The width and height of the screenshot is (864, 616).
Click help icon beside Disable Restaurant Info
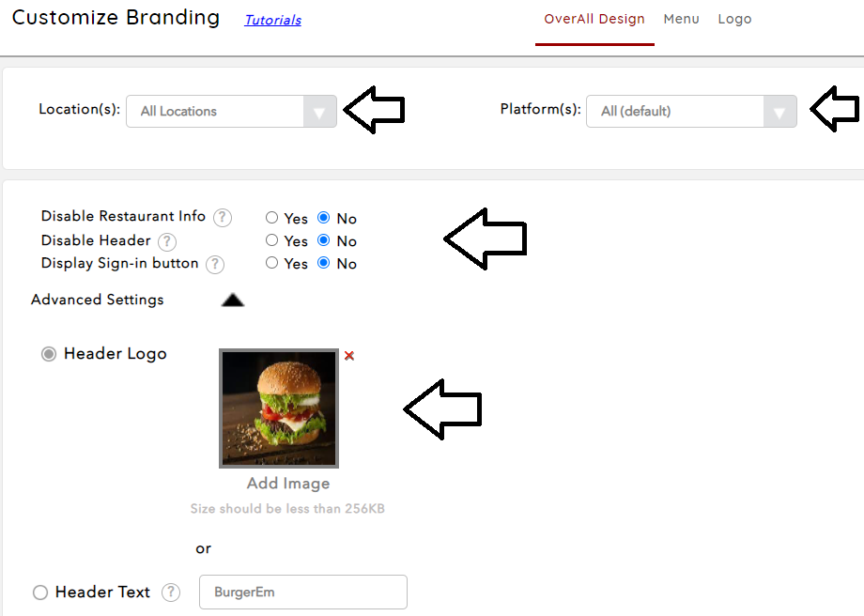222,218
